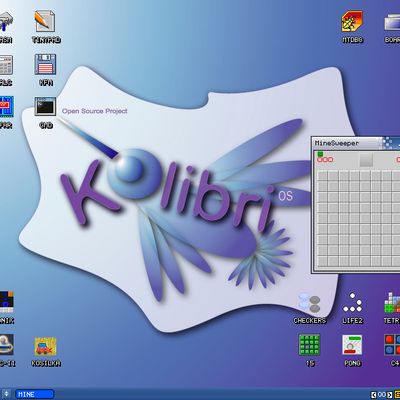Viewport: 400px width, 400px height.
Task: Click the next desktop arrow in taskbar
Action: [x=389, y=395]
